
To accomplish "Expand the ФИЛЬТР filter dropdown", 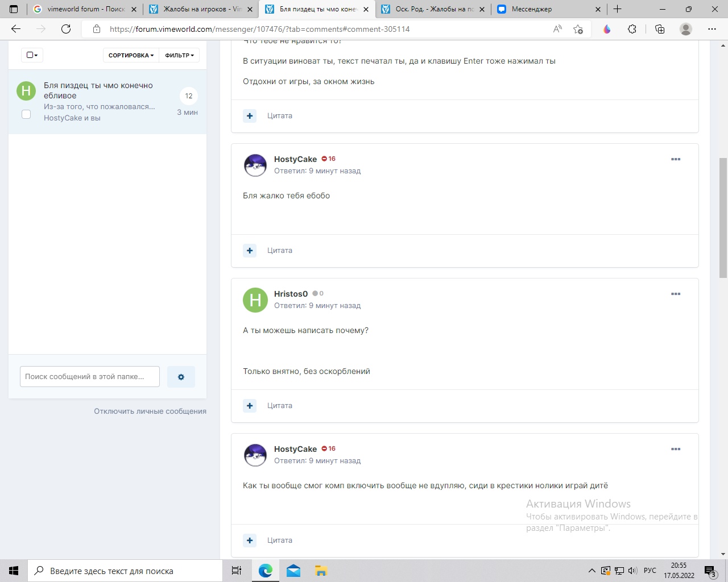I will pos(179,55).
